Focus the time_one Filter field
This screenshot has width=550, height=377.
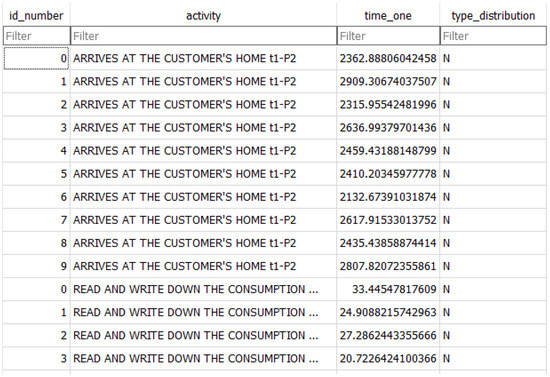pos(388,36)
